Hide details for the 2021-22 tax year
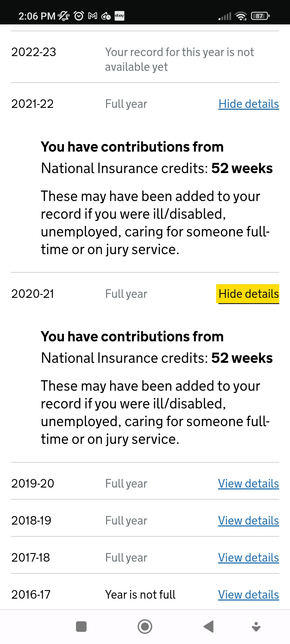Viewport: 290px width, 644px height. pos(249,104)
